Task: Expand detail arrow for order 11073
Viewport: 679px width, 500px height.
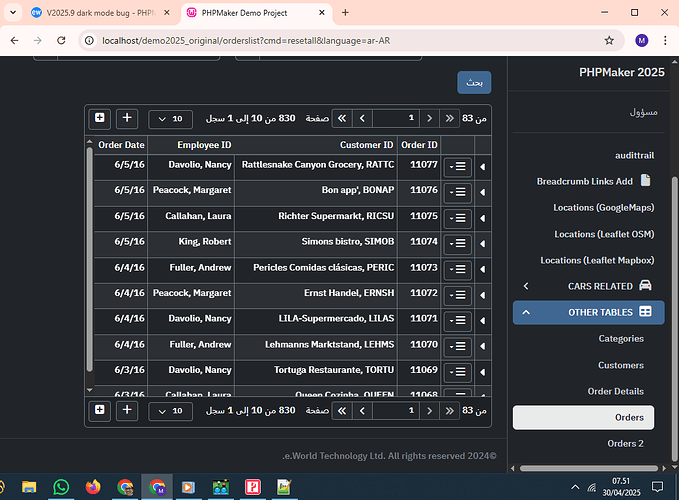Action: pos(482,269)
